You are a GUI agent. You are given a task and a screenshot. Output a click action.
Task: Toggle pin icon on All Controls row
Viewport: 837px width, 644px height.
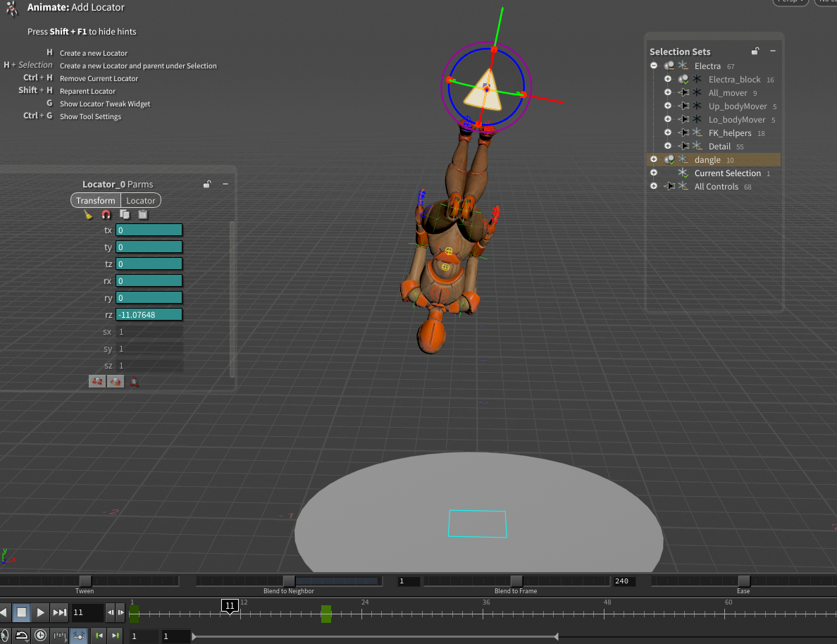[669, 186]
